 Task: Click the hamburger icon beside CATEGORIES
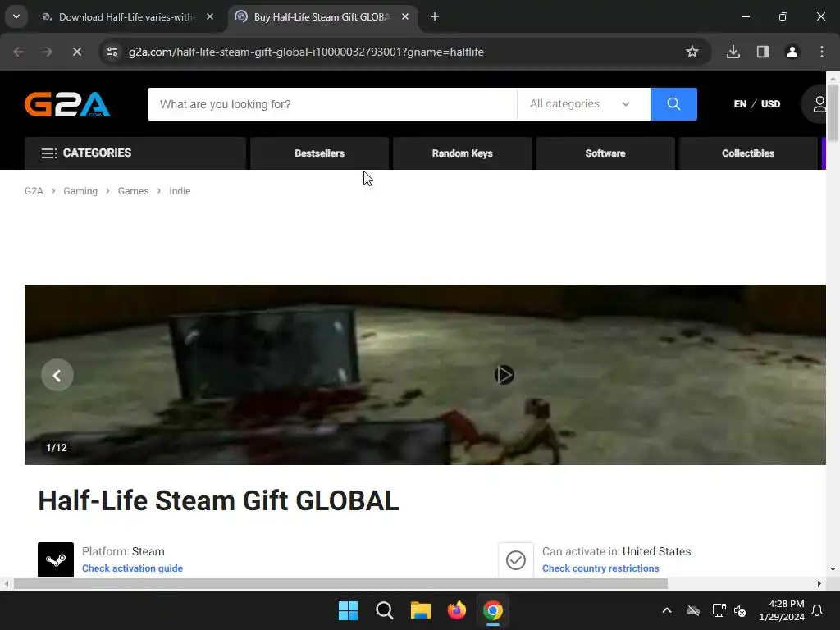click(48, 153)
